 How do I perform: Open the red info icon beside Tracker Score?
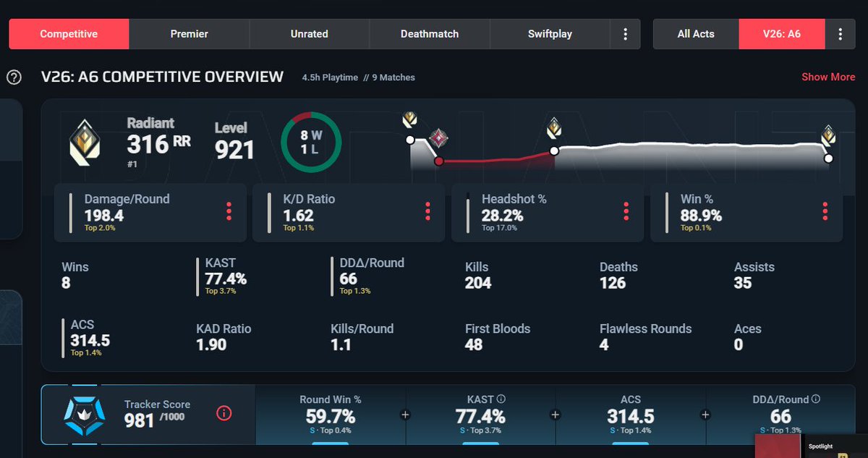(x=224, y=414)
